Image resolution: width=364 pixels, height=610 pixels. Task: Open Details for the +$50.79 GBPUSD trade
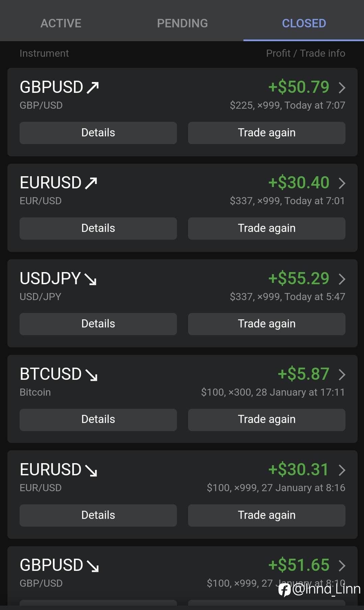pos(98,133)
